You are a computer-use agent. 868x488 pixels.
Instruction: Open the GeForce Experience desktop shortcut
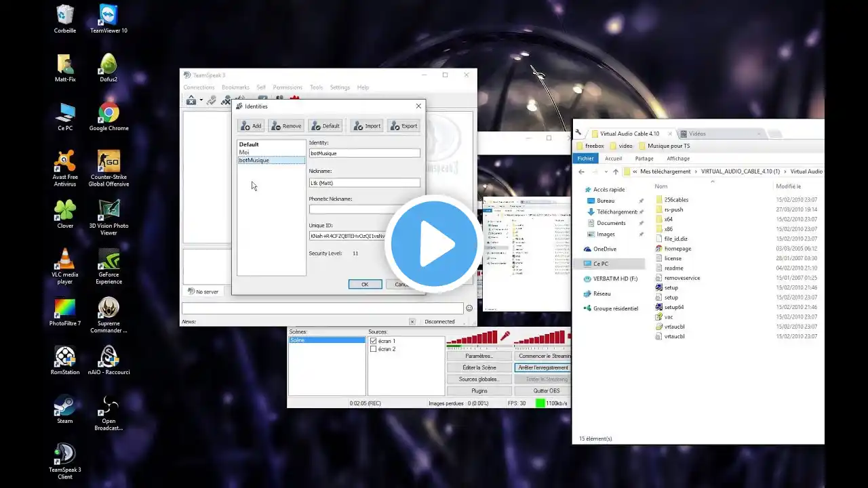pyautogui.click(x=108, y=266)
